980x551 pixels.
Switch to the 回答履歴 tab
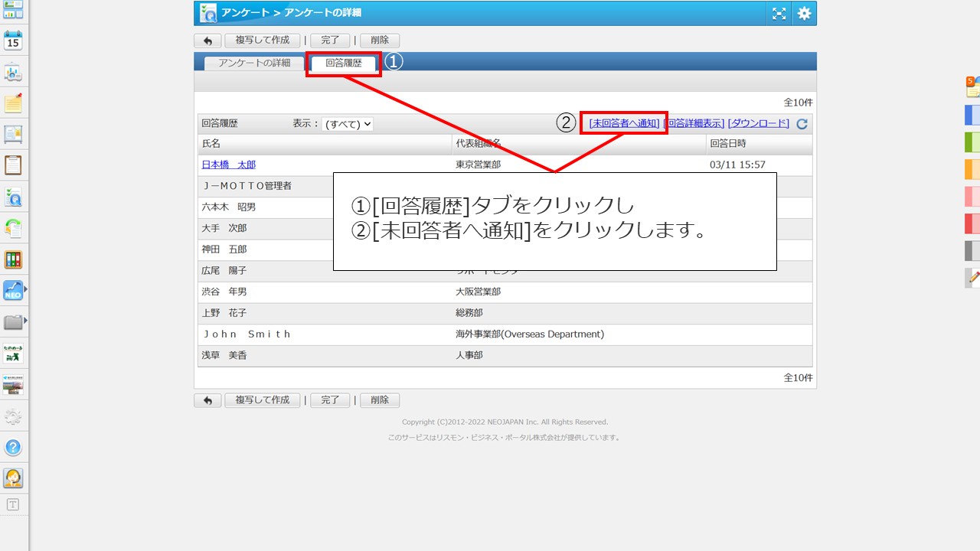pos(344,63)
